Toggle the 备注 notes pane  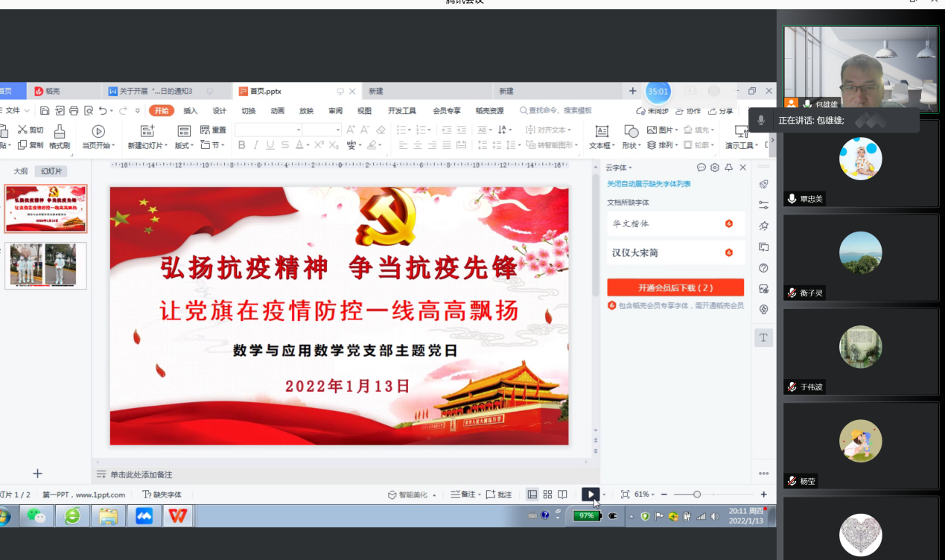[463, 494]
